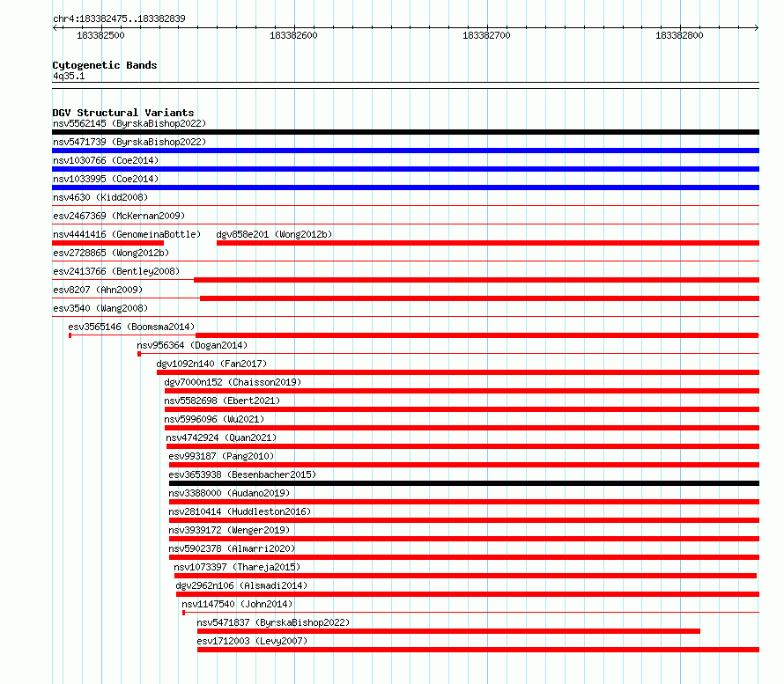Click the DGV Structural Variants track title
Screen dimensions: 784x684
(x=123, y=113)
